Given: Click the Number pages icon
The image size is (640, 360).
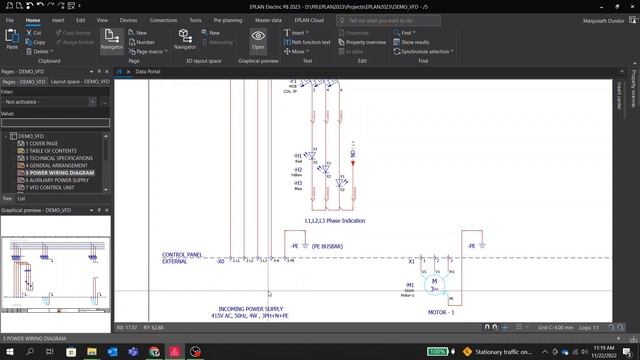Looking at the screenshot, I should (131, 42).
